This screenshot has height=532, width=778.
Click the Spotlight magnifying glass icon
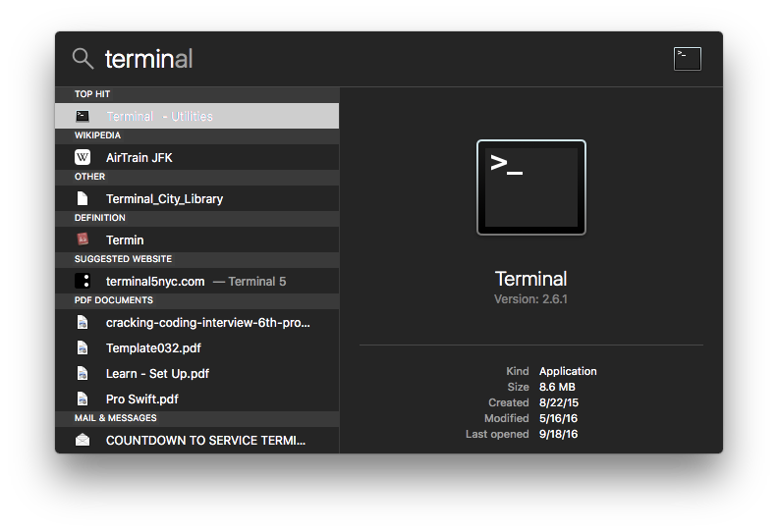point(83,59)
